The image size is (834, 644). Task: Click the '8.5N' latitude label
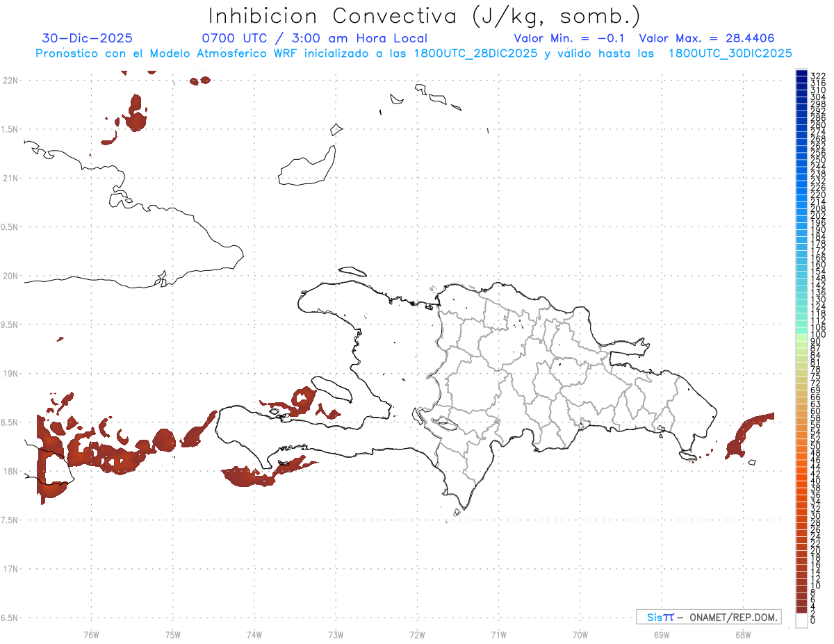(x=10, y=422)
